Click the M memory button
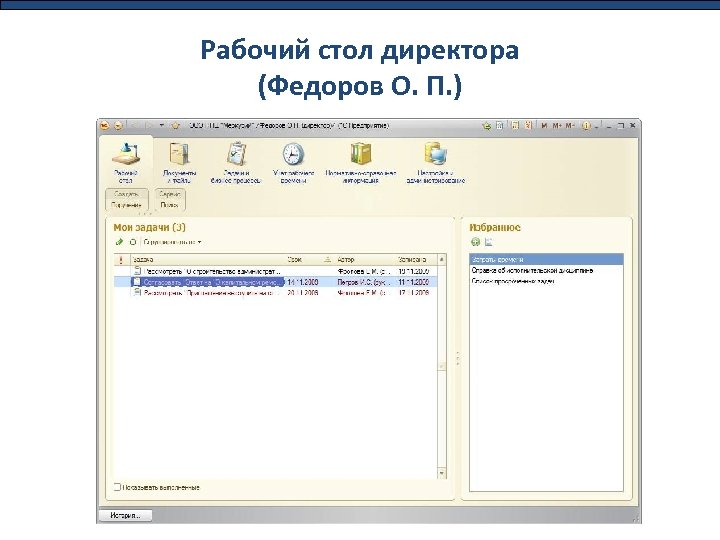The width and height of the screenshot is (720, 540). point(544,125)
